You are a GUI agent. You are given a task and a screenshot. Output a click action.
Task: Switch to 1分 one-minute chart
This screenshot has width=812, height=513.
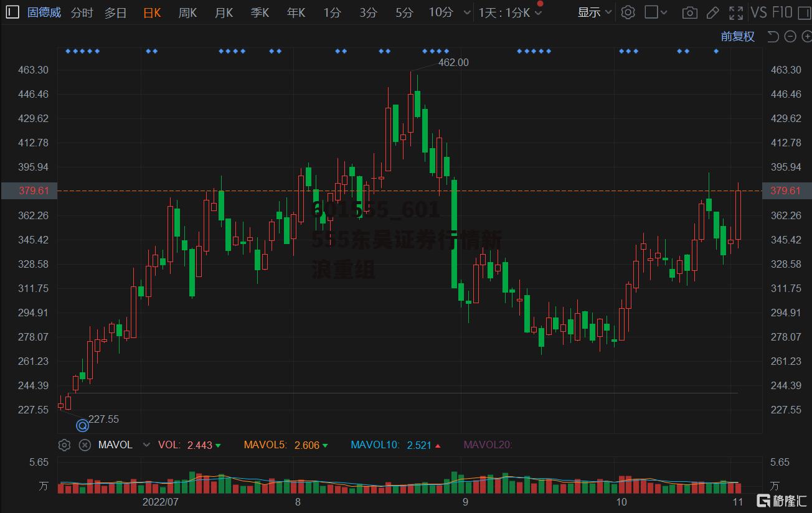[x=332, y=12]
